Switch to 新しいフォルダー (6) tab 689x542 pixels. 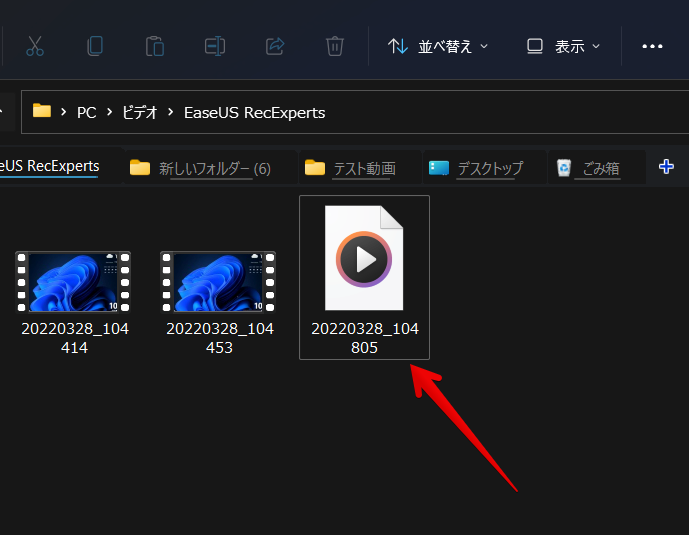(x=210, y=168)
